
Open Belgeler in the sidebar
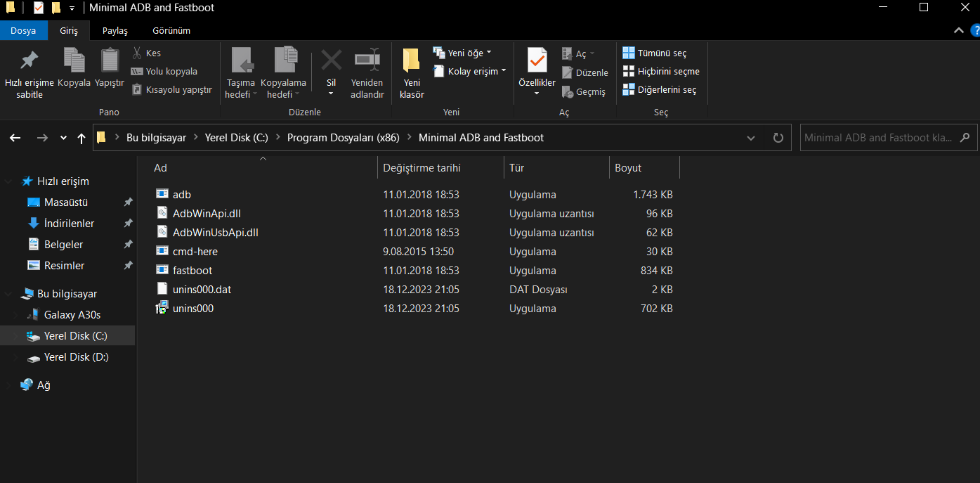(63, 245)
